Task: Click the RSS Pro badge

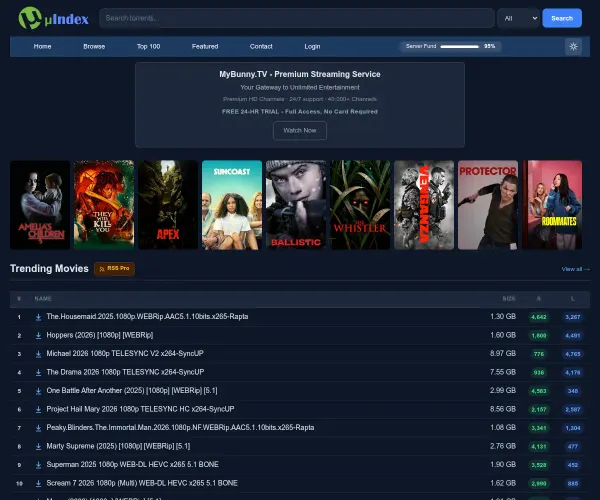Action: coord(114,269)
